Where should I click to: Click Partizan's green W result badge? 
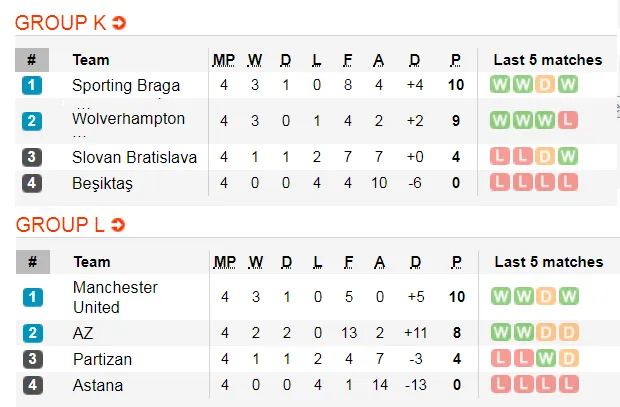[545, 358]
